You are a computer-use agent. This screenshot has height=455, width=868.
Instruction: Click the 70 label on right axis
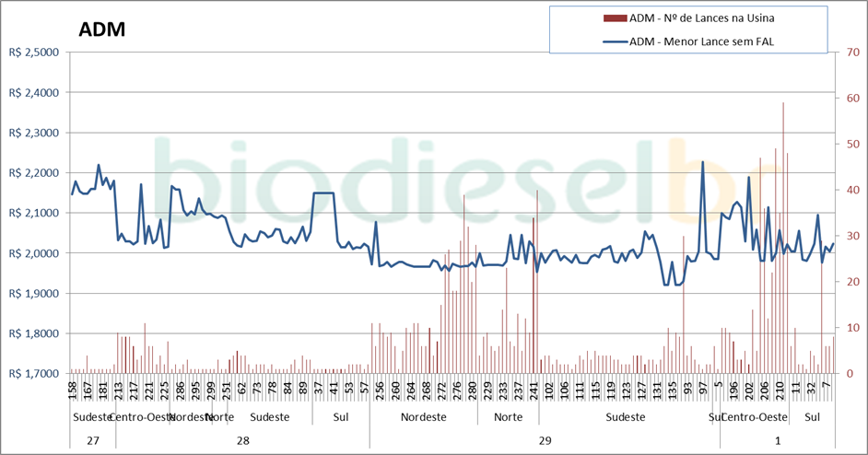click(x=853, y=52)
